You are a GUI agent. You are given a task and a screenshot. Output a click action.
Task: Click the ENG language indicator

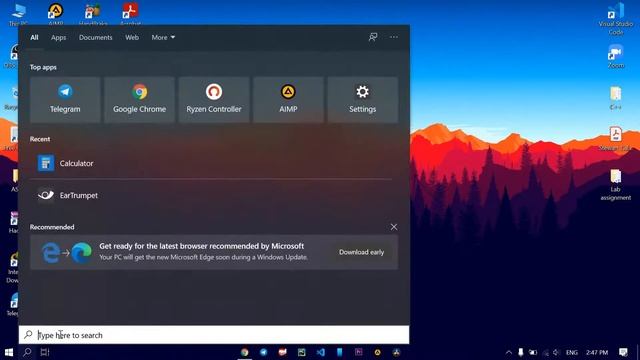click(571, 352)
